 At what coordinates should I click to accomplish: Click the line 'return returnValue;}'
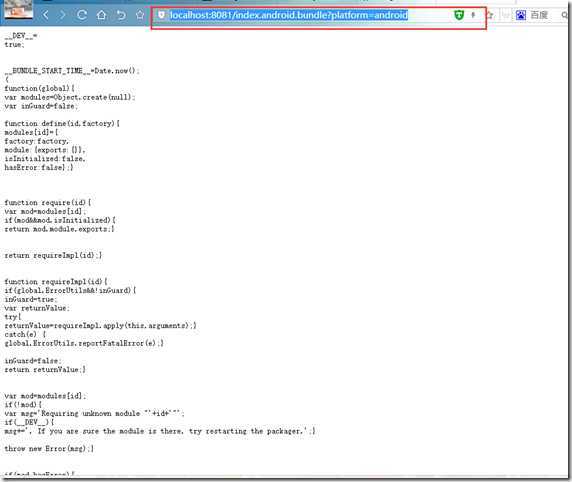[45, 370]
